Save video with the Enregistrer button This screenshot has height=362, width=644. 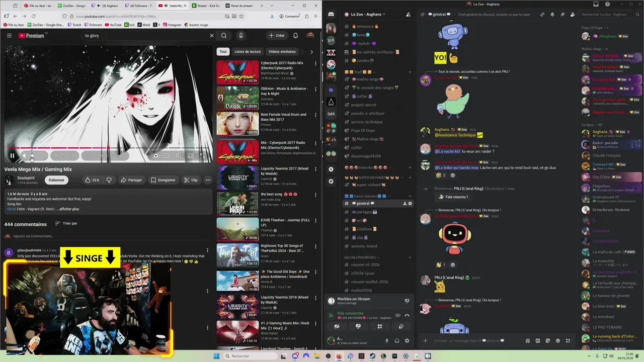(x=163, y=180)
